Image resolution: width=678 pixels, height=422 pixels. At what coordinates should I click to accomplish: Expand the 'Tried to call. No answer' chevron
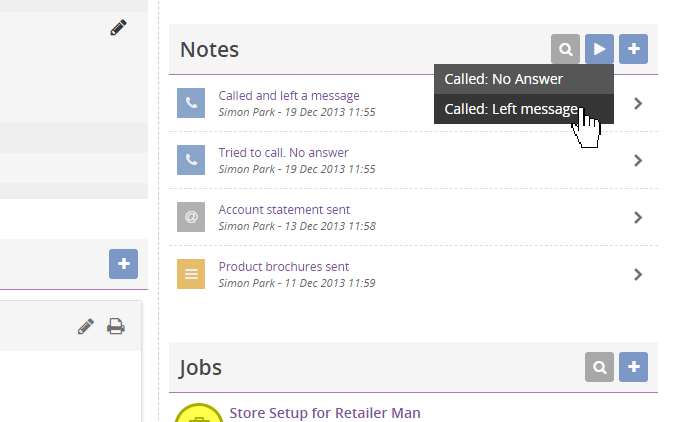coord(638,160)
